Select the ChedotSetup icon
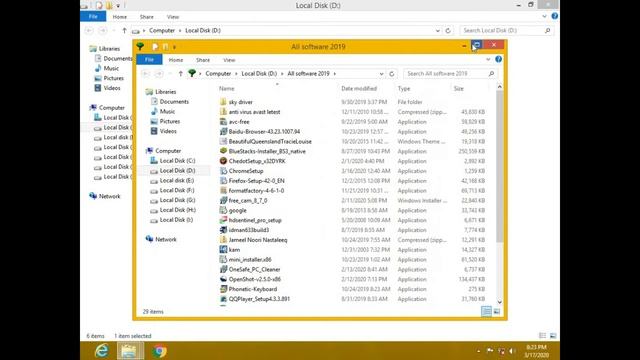This screenshot has width=640, height=360. 223,161
